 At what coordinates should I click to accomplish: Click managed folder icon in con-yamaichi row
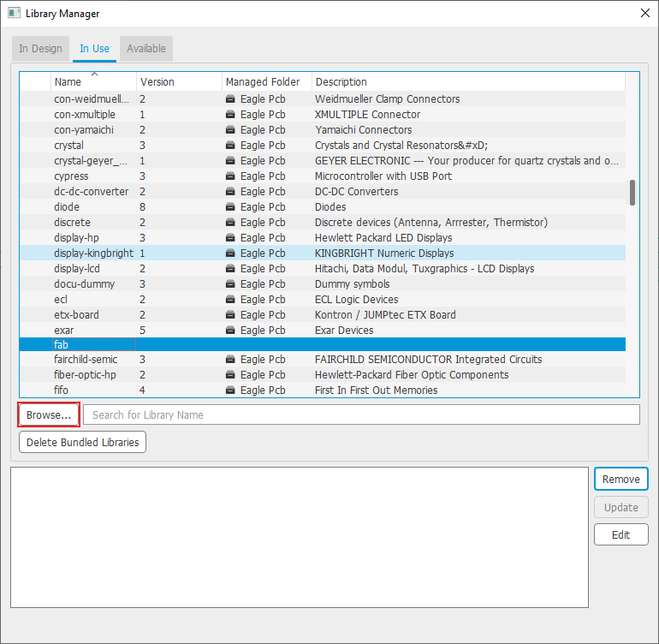coord(230,130)
